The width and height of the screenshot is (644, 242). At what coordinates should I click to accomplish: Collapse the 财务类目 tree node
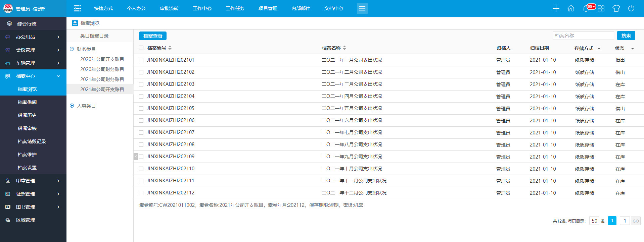(x=72, y=49)
